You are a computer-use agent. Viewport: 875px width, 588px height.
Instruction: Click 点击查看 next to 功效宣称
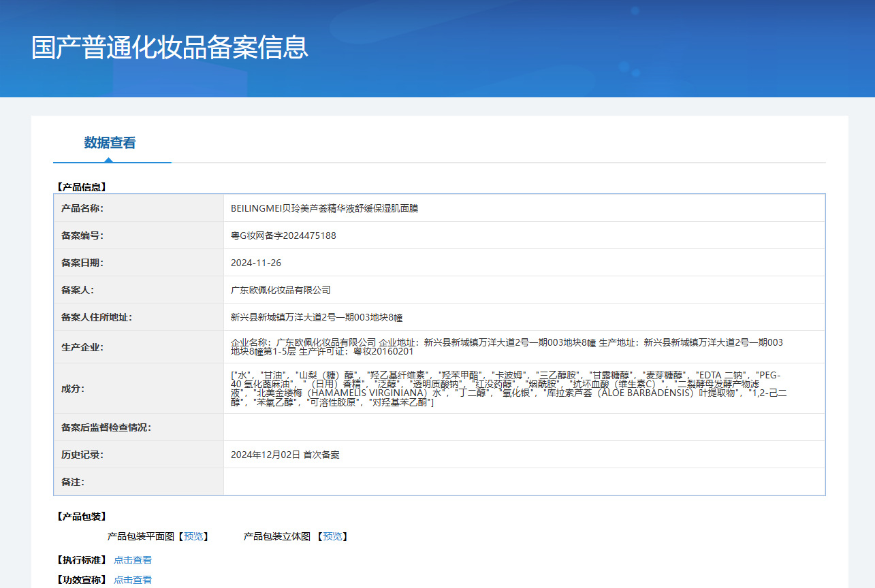(133, 580)
